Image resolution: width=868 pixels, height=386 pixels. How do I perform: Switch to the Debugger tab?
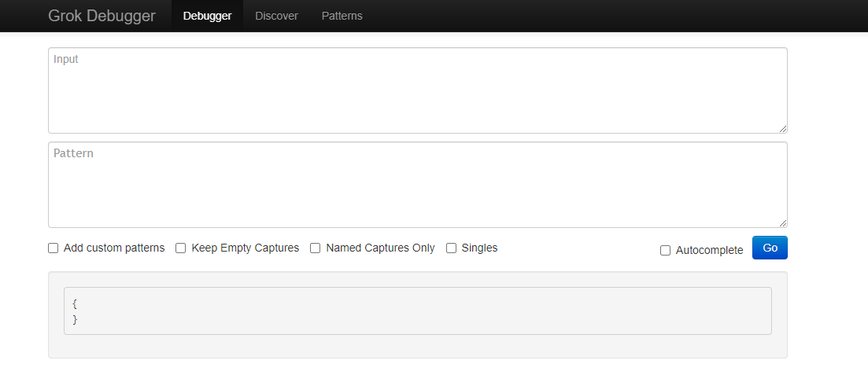tap(207, 16)
